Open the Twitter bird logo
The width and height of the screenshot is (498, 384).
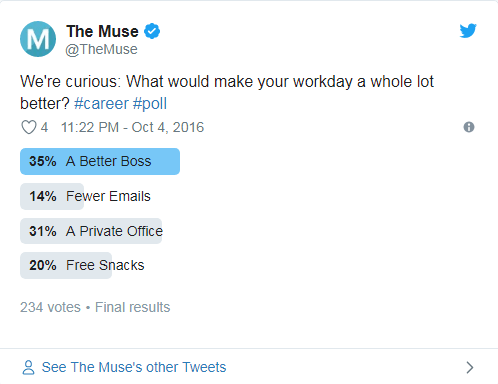[x=468, y=31]
